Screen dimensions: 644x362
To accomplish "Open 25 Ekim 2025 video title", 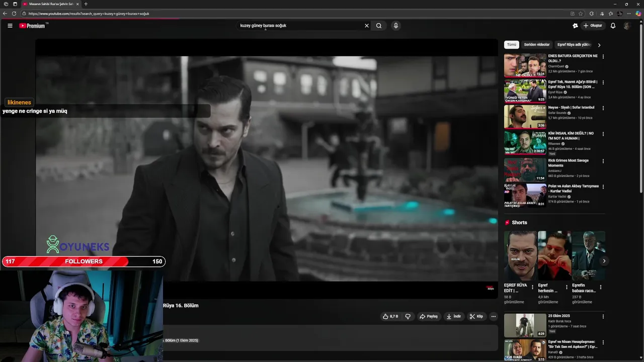I will pos(559,316).
